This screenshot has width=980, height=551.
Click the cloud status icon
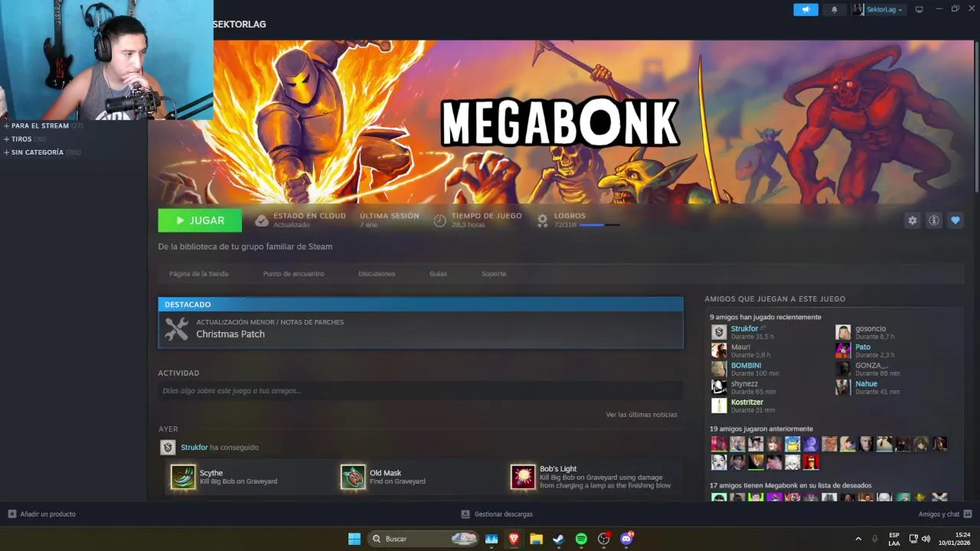click(262, 220)
